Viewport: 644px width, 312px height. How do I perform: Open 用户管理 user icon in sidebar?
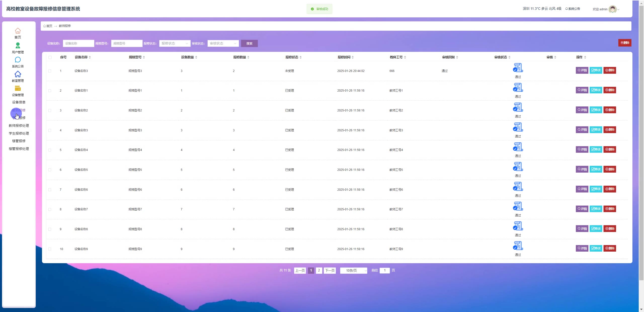point(18,45)
